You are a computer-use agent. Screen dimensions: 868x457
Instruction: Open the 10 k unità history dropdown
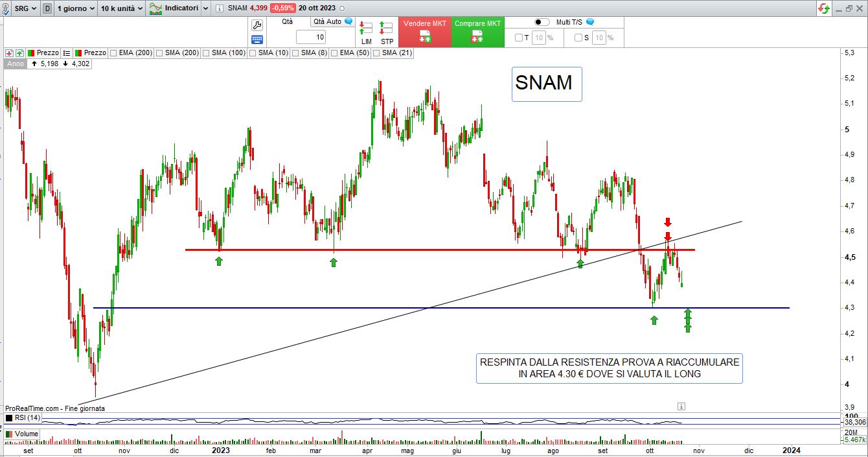(x=121, y=8)
